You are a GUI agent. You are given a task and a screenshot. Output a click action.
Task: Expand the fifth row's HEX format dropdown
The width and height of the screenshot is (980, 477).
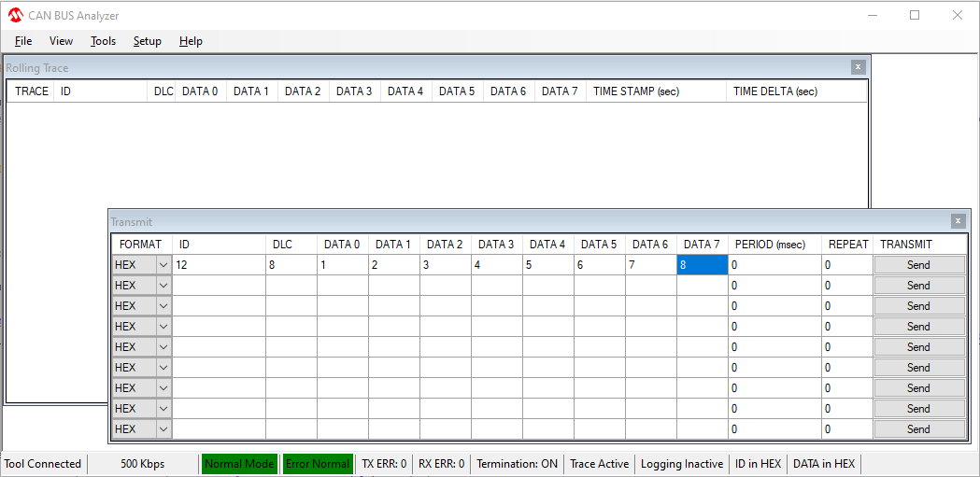pyautogui.click(x=163, y=347)
